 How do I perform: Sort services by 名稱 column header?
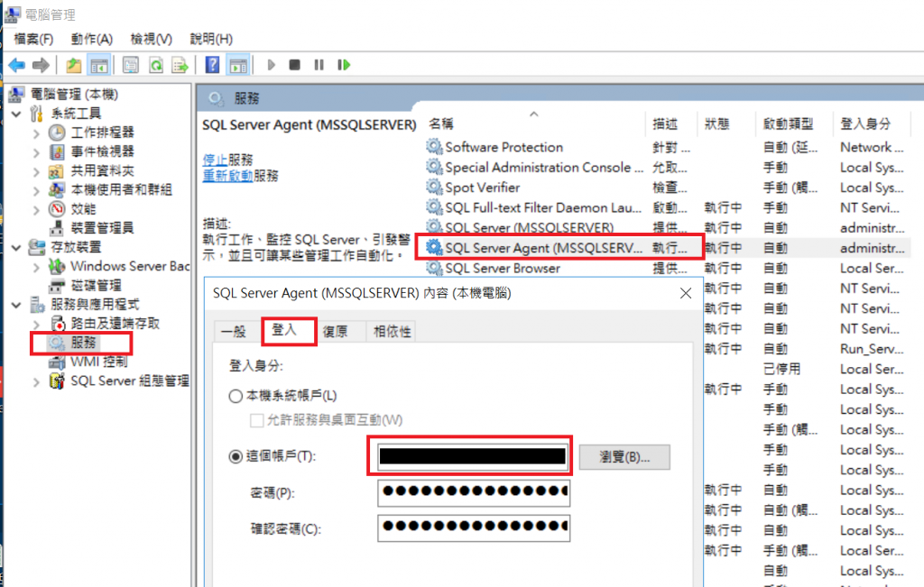(x=534, y=124)
